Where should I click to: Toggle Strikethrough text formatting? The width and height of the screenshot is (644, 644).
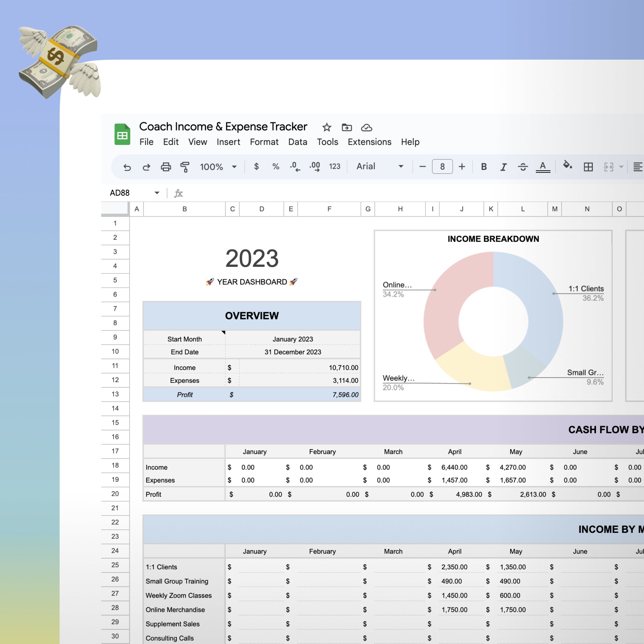tap(523, 167)
